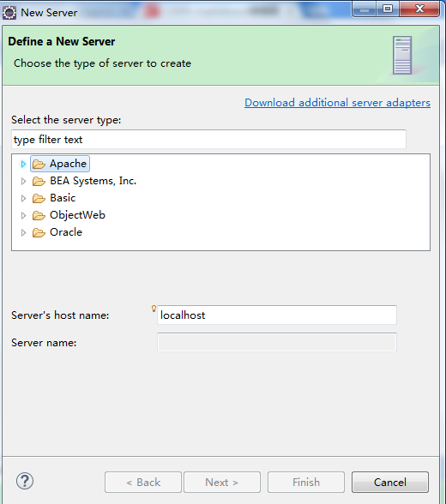The width and height of the screenshot is (446, 504).
Task: Expand the Apache server folder
Action: pyautogui.click(x=23, y=165)
